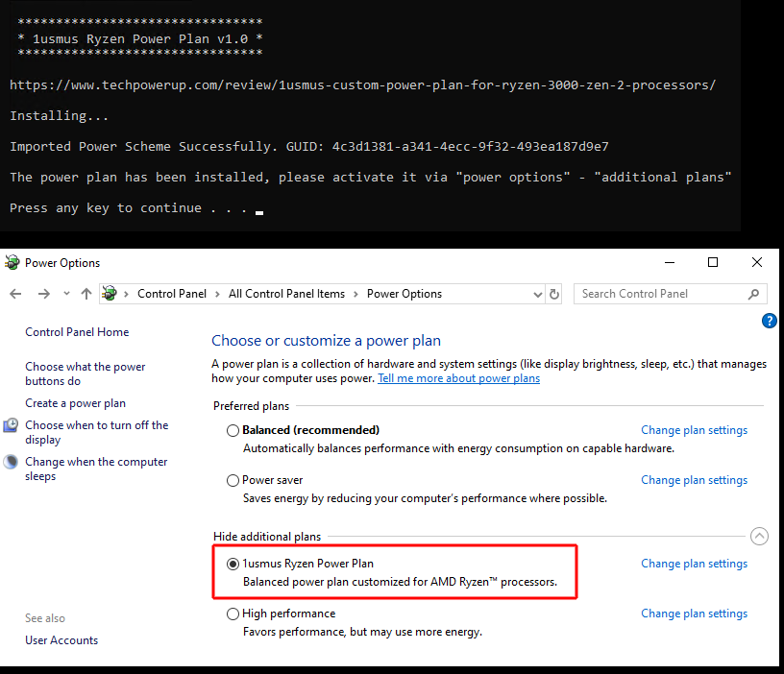Click the Power Options title bar icon
Image resolution: width=784 pixels, height=674 pixels.
12,262
